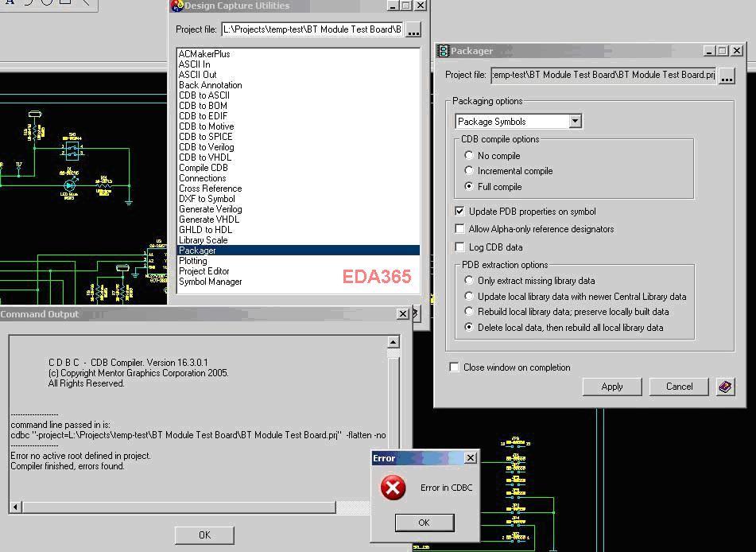Image resolution: width=756 pixels, height=552 pixels.
Task: Check Close window on completion
Action: click(x=455, y=367)
